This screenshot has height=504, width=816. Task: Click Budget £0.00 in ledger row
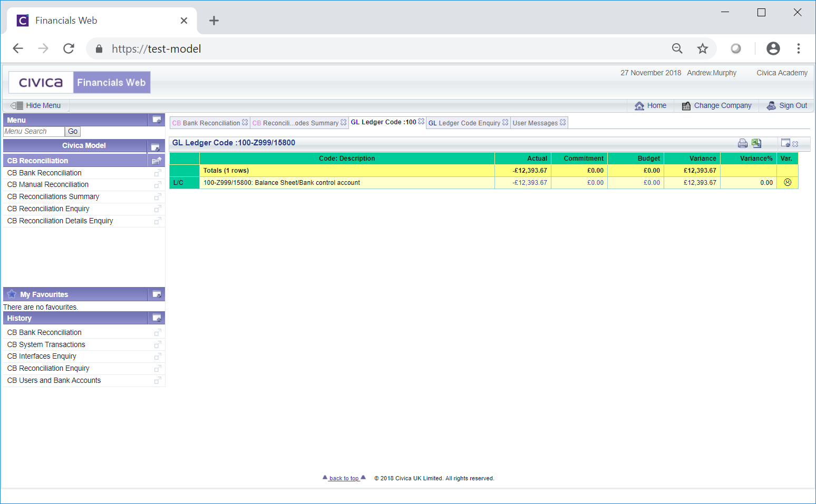[652, 183]
